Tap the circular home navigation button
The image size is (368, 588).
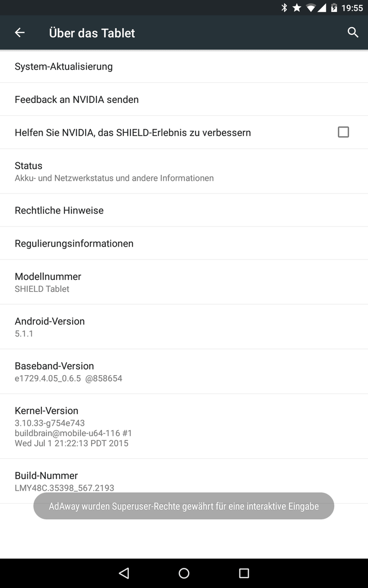click(x=184, y=573)
